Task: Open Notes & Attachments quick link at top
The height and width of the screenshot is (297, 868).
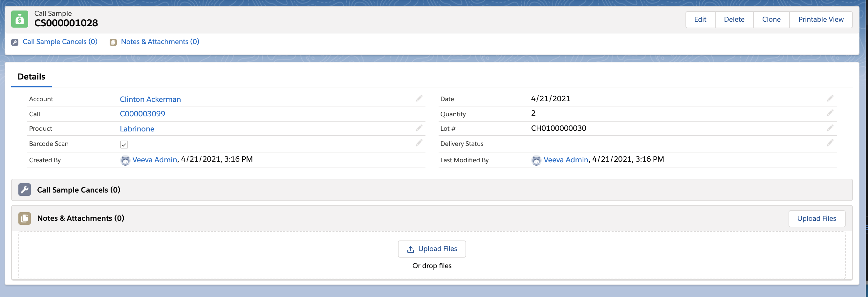Action: (x=160, y=42)
